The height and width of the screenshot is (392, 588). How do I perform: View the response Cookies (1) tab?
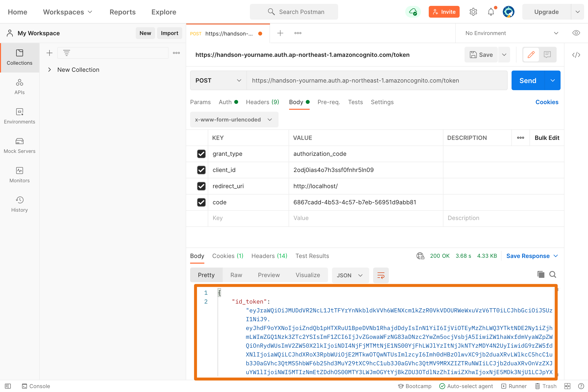[228, 256]
